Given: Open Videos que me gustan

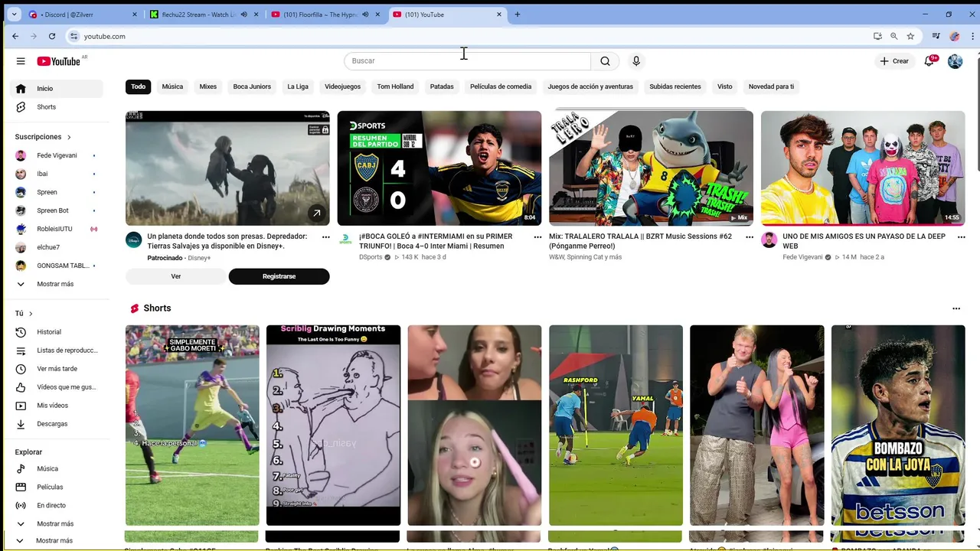Looking at the screenshot, I should pyautogui.click(x=57, y=387).
